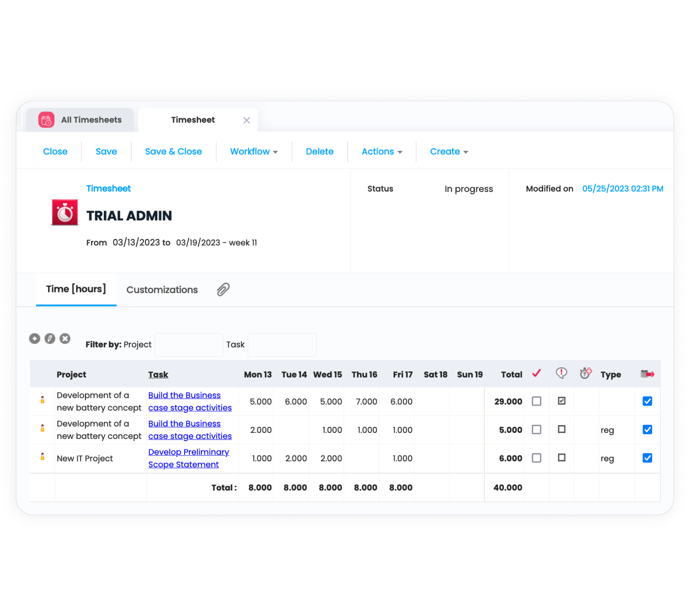Toggle the warning checkbox on the 5.000 row
The height and width of the screenshot is (616, 690).
coord(562,429)
